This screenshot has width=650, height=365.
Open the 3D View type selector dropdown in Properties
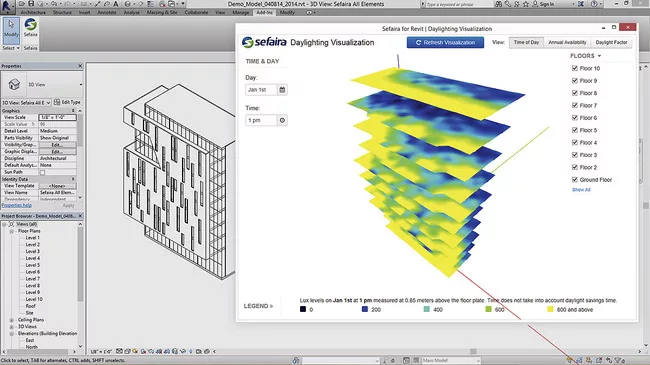click(x=80, y=85)
